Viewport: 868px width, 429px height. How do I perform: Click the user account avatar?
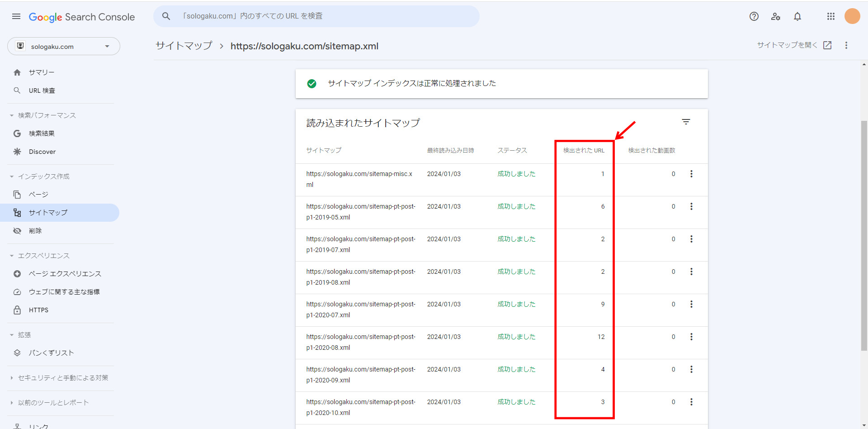pyautogui.click(x=852, y=16)
